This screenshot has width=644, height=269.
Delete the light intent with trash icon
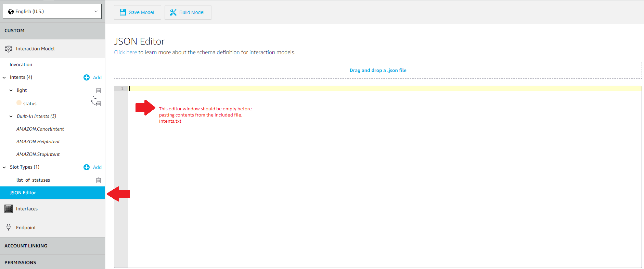coord(99,90)
